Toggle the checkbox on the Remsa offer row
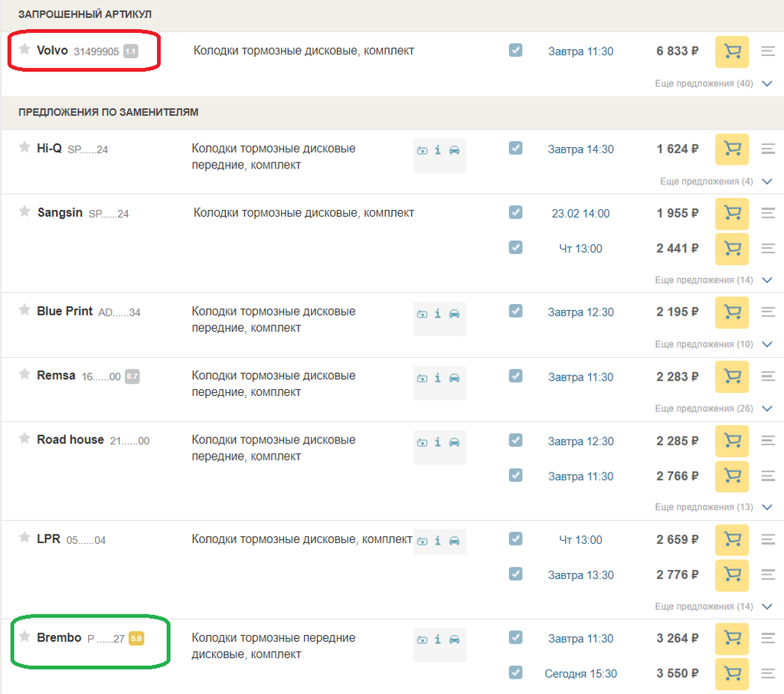Screen dimensions: 784x694 coord(515,376)
